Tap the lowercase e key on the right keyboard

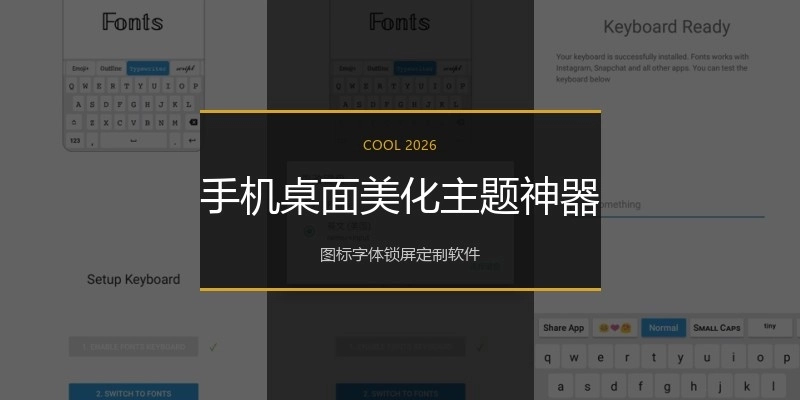pos(601,358)
